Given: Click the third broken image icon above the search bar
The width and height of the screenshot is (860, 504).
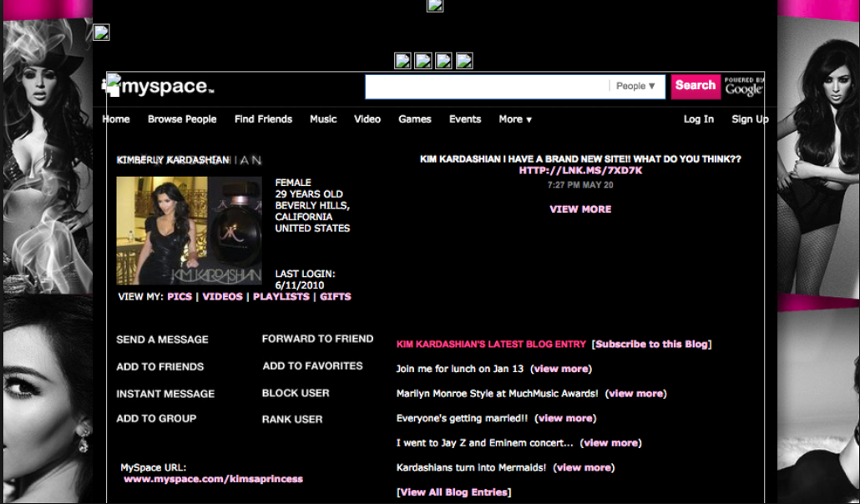Looking at the screenshot, I should click(x=443, y=61).
